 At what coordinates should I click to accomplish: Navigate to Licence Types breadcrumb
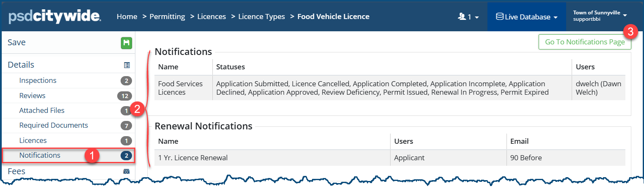point(261,17)
